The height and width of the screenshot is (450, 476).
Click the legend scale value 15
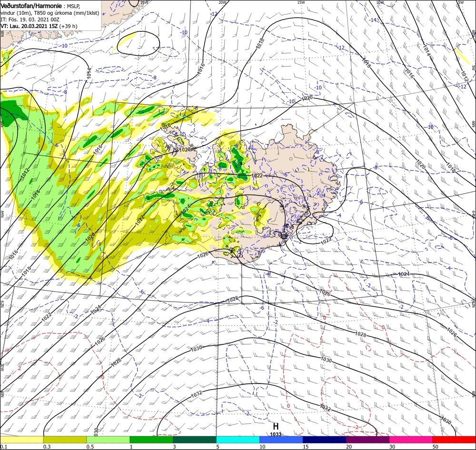coord(306,447)
